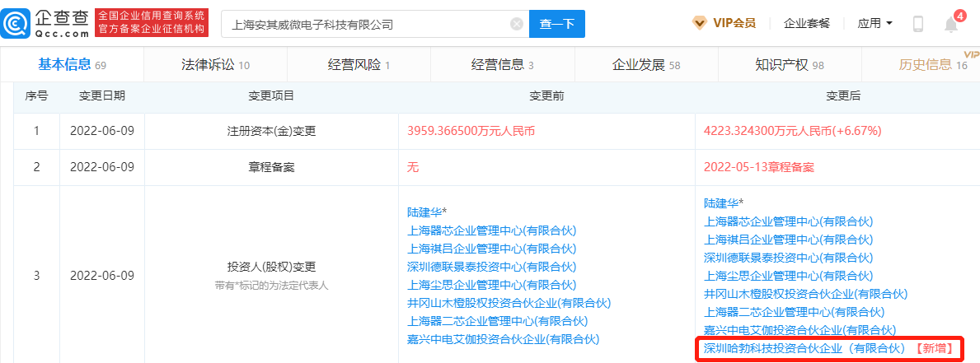This screenshot has height=363, width=980.
Task: Click 上海尘思企业管理中心 in 变更前 column
Action: point(492,285)
